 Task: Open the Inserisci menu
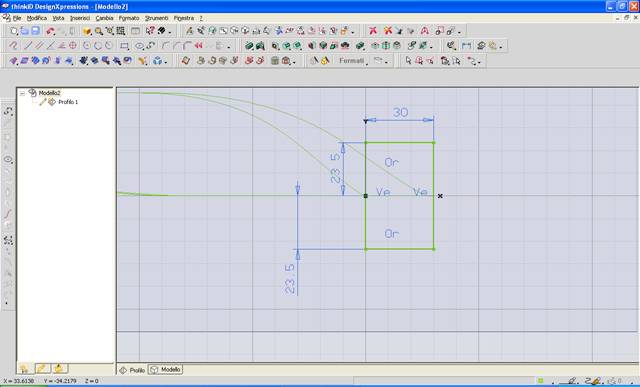[80, 18]
